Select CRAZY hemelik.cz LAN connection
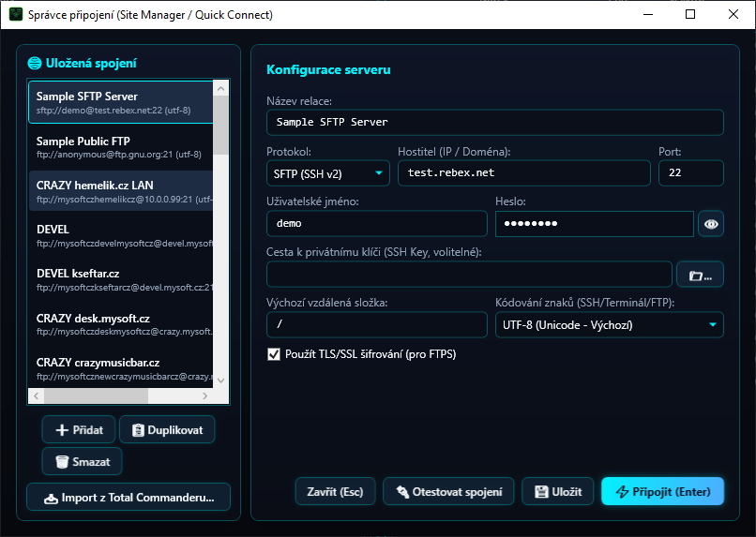This screenshot has width=756, height=537. [121, 191]
